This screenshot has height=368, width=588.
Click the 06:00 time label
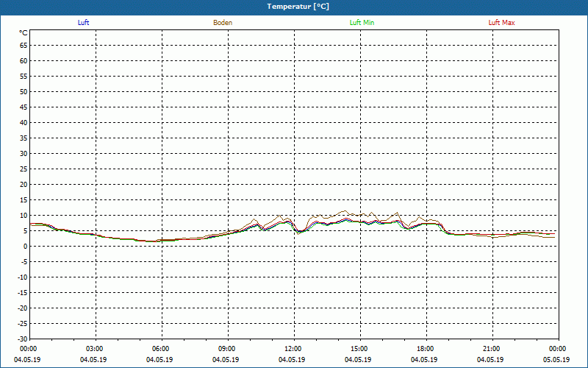[x=162, y=349]
